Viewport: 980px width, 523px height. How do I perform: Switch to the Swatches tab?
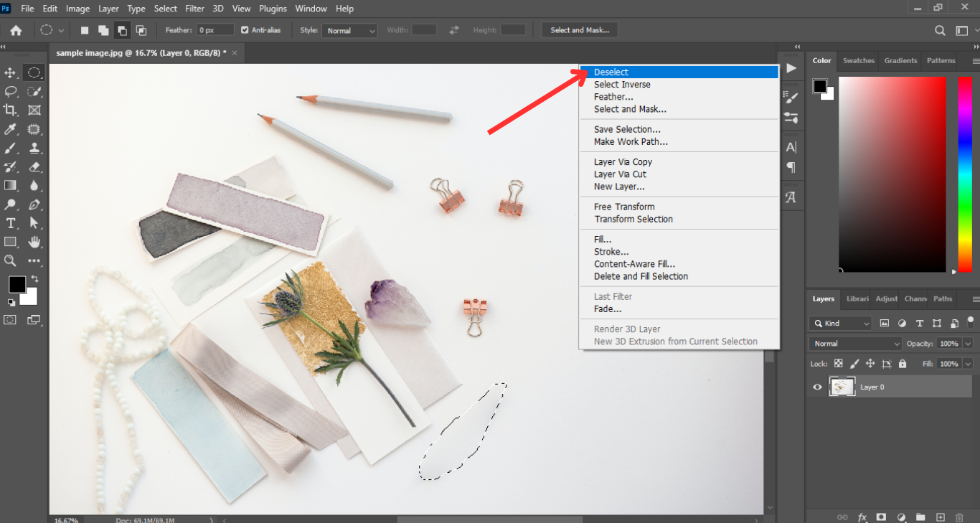click(858, 61)
